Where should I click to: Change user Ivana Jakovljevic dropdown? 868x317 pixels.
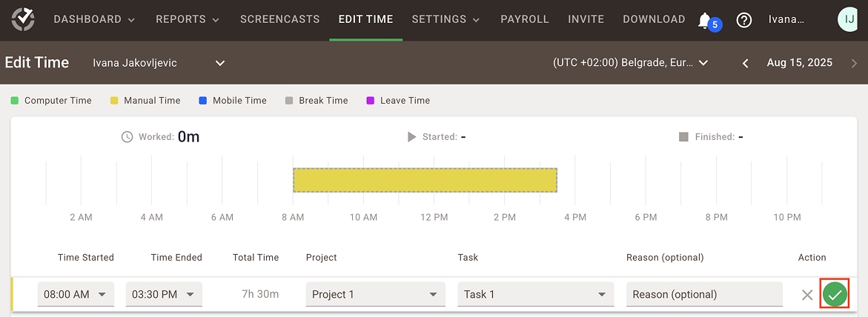point(159,63)
